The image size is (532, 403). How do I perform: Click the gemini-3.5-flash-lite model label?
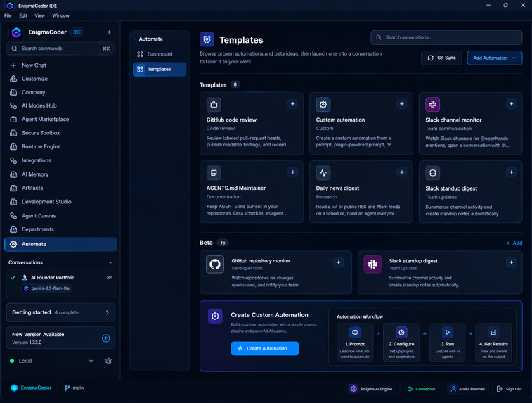(47, 288)
